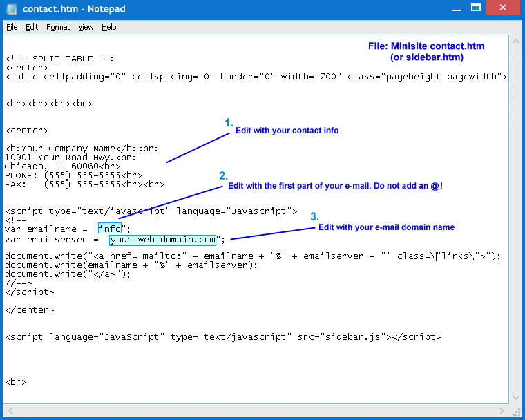Click the 'PHONE: (555) 555-5555<br>' line
This screenshot has height=420, width=525.
(74, 175)
